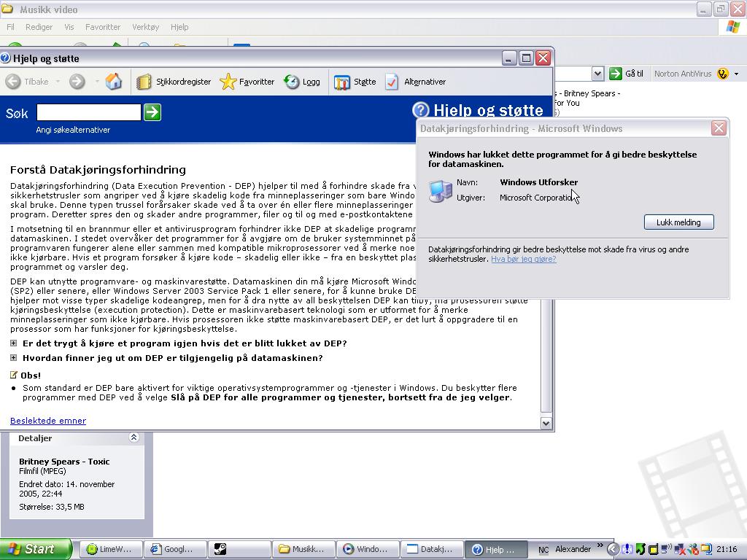Show hidden tray icons arrow
The image size is (747, 560).
point(613,549)
